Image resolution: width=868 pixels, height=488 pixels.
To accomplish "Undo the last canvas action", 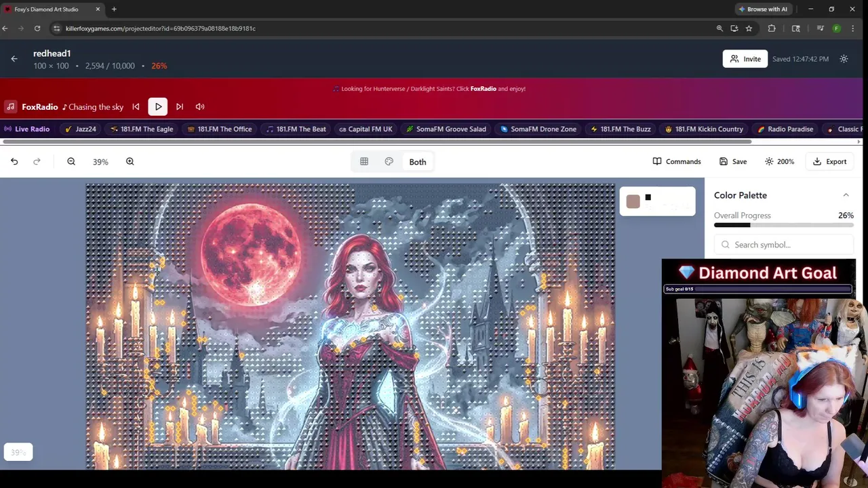I will (14, 161).
